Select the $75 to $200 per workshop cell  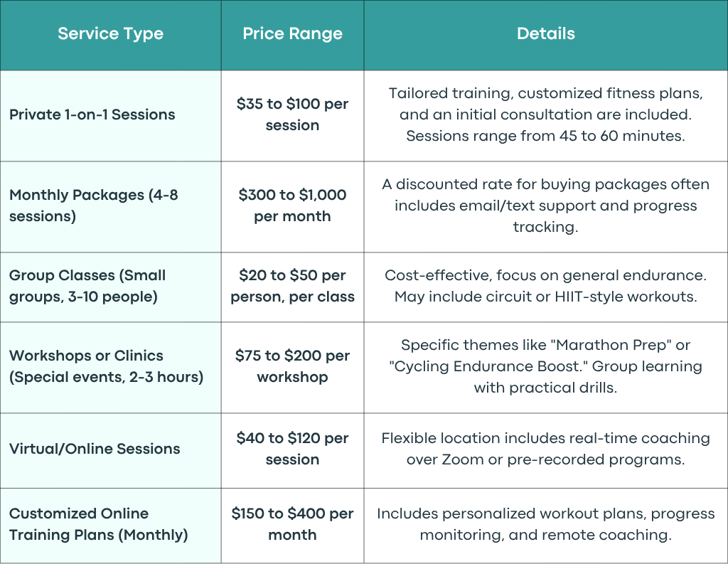click(292, 368)
